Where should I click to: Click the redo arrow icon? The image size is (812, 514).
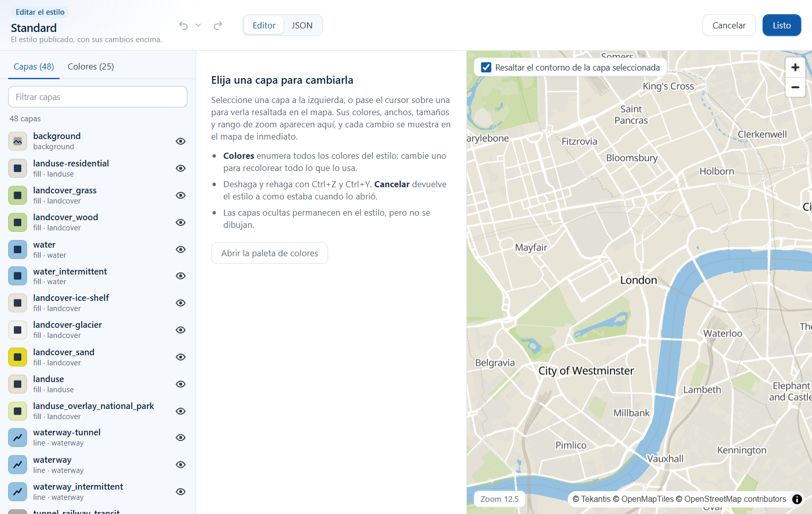point(218,25)
